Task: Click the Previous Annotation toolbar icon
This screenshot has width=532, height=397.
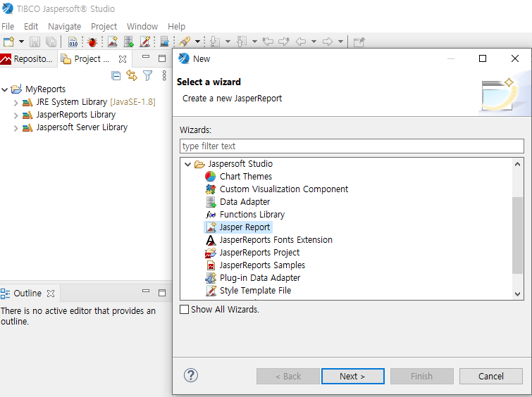Action: pos(242,42)
